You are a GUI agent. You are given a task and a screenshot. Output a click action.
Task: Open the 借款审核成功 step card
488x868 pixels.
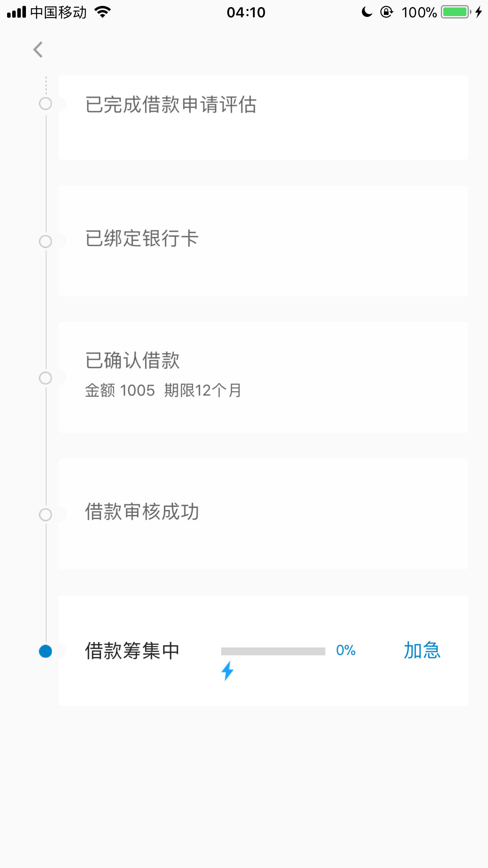[263, 514]
